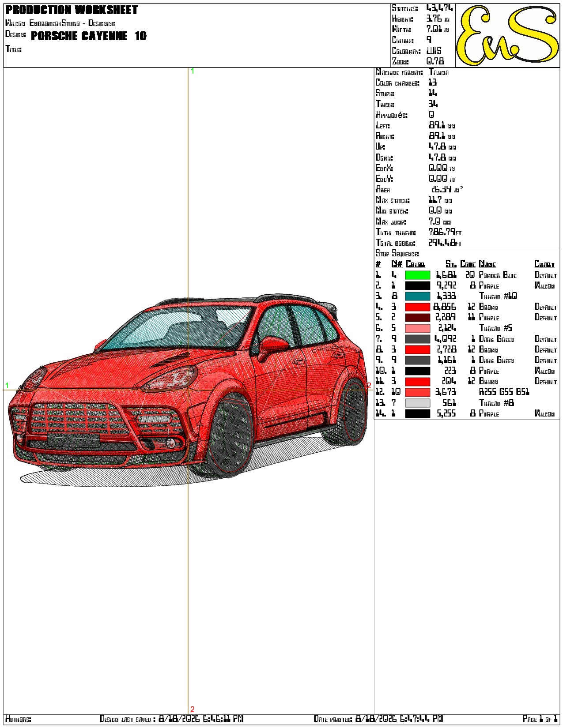Click the green swatch in stop row 1

click(417, 275)
